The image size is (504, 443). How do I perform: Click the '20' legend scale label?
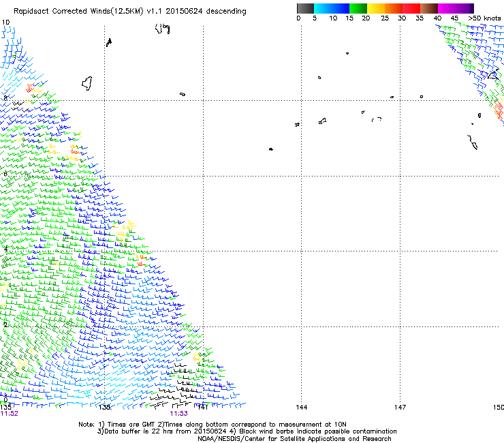(x=366, y=18)
